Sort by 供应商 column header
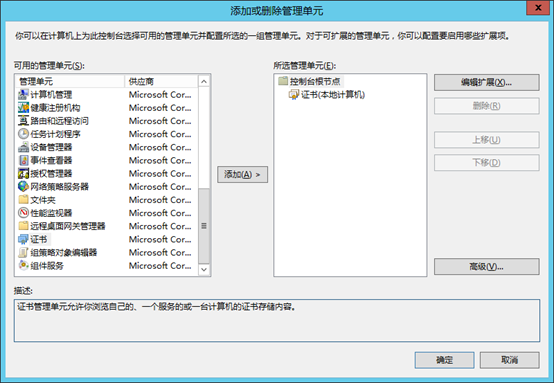The image size is (554, 383). 161,82
